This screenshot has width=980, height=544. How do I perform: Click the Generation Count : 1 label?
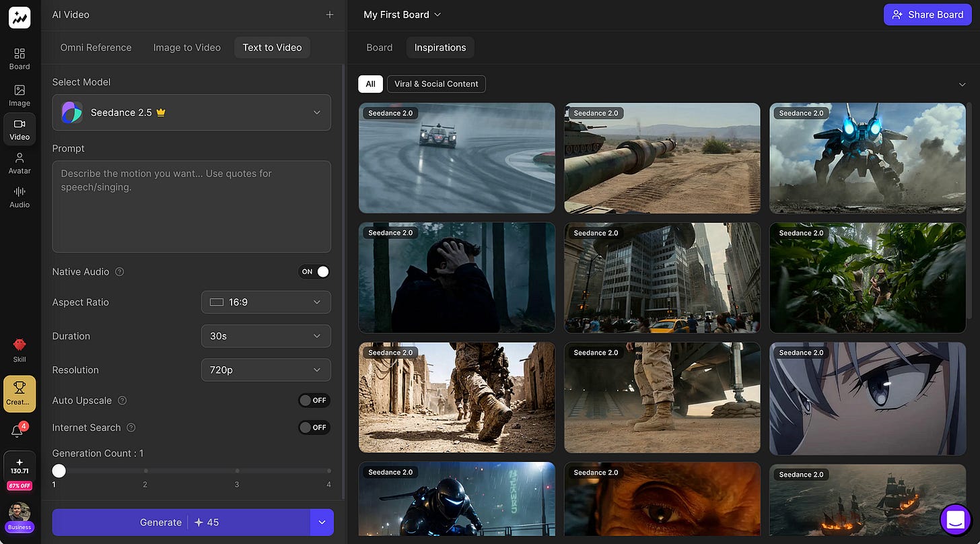click(x=98, y=453)
